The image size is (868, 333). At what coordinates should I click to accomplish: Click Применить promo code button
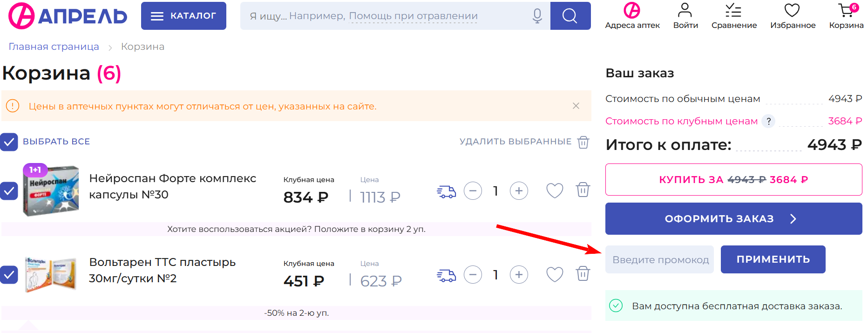(x=773, y=259)
